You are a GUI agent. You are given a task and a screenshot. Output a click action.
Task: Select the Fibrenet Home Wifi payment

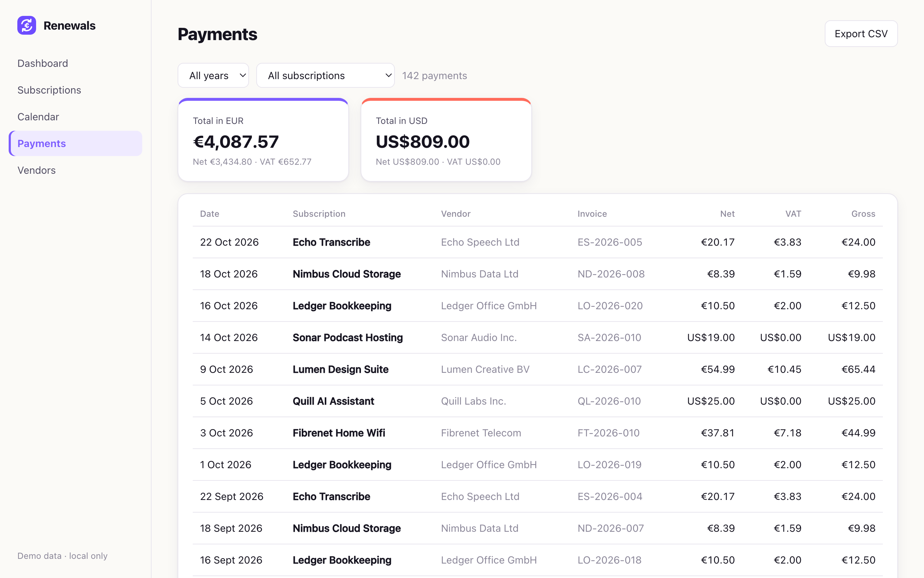[339, 432]
